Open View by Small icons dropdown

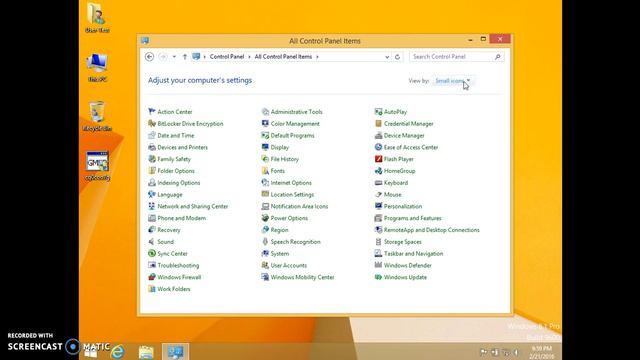pos(453,81)
